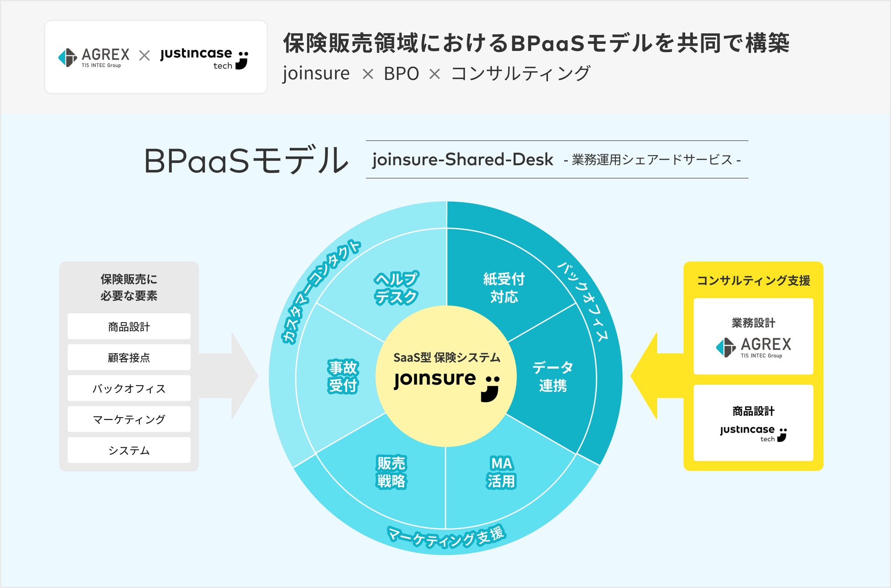Click the AGREX logo under 業務設計

tap(753, 348)
